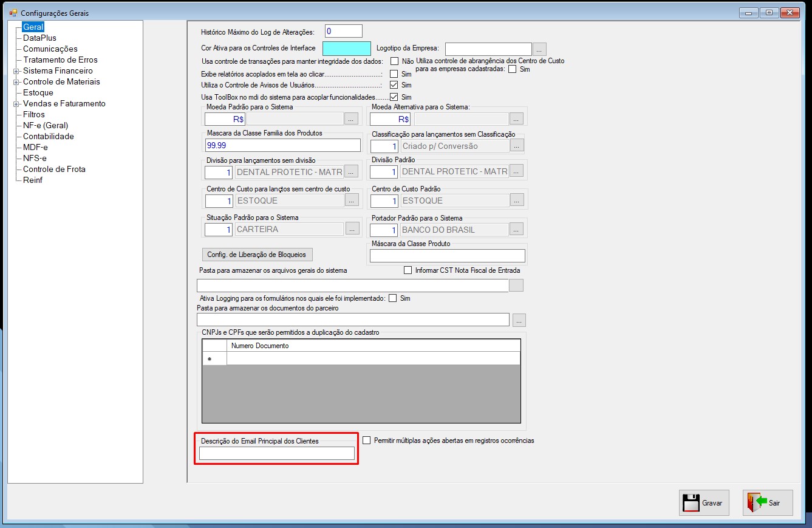Select the new-row asterisk row header
This screenshot has height=528, width=812.
tap(214, 358)
